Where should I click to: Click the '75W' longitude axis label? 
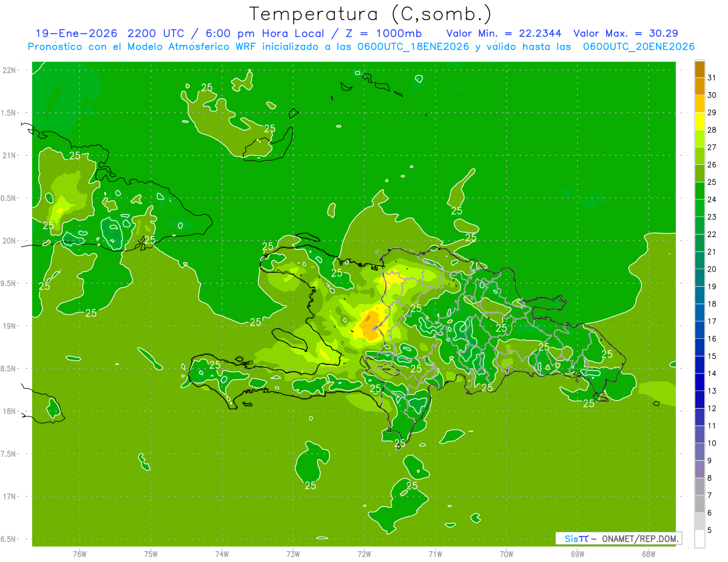pos(151,554)
